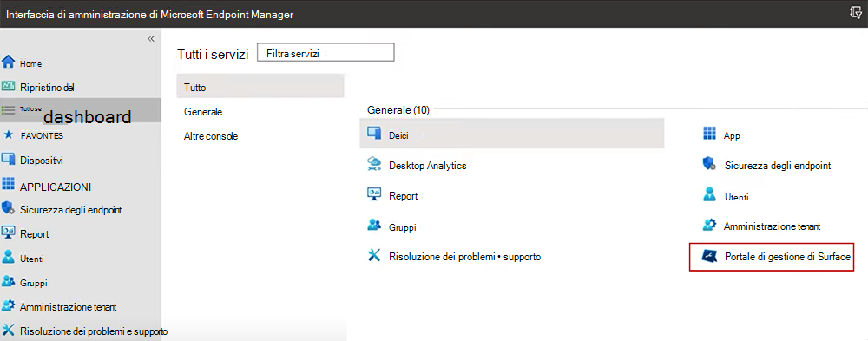Click the App grid icon in Generale list
The width and height of the screenshot is (868, 341).
pos(709,134)
